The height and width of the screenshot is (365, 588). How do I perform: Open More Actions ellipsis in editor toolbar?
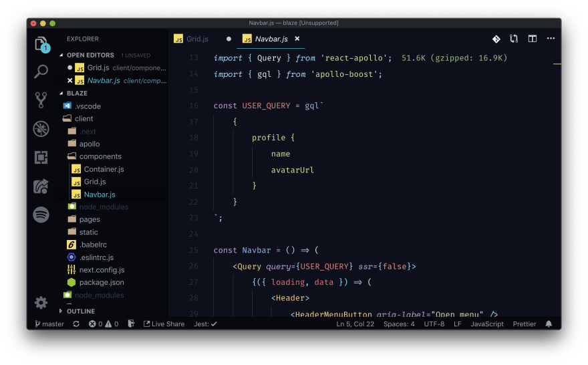pos(551,38)
